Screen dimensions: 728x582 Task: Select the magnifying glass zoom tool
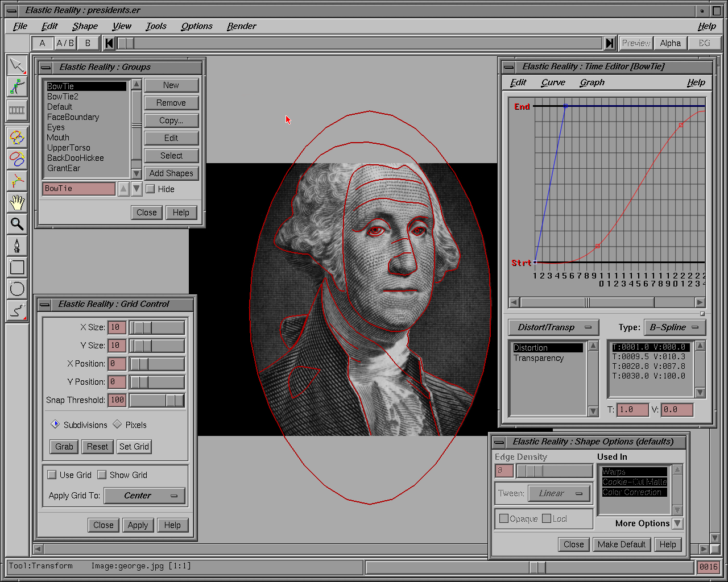[17, 223]
